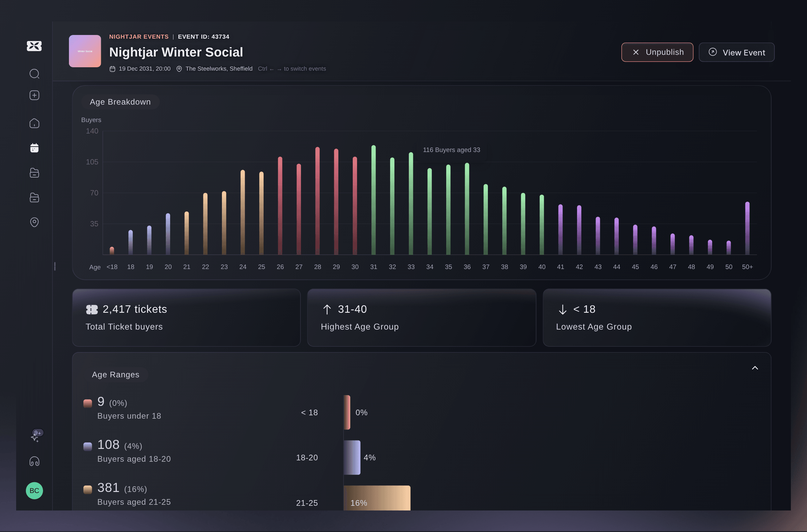807x532 pixels.
Task: Go to the home icon in sidebar
Action: (x=34, y=123)
